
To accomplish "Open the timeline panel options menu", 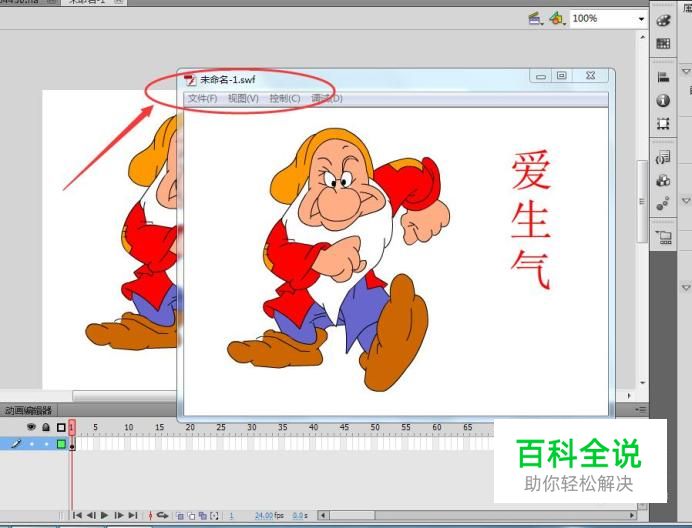I will pyautogui.click(x=641, y=410).
